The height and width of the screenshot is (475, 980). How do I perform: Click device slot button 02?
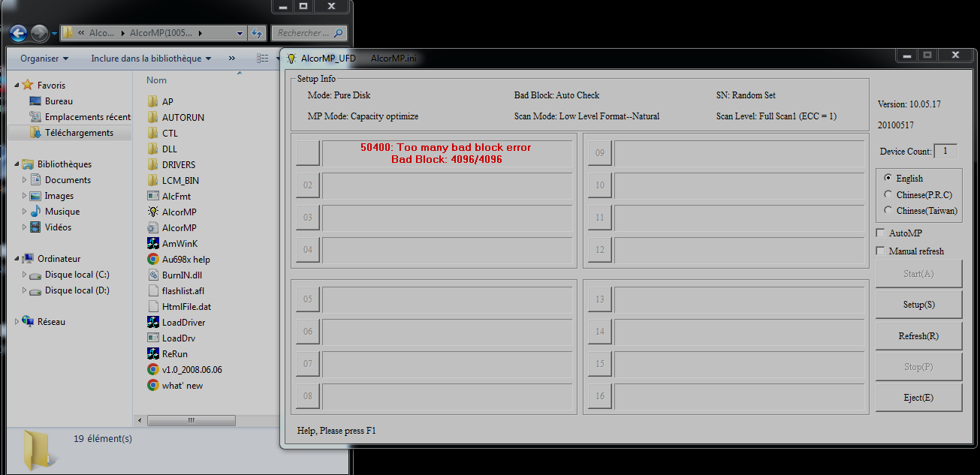308,185
